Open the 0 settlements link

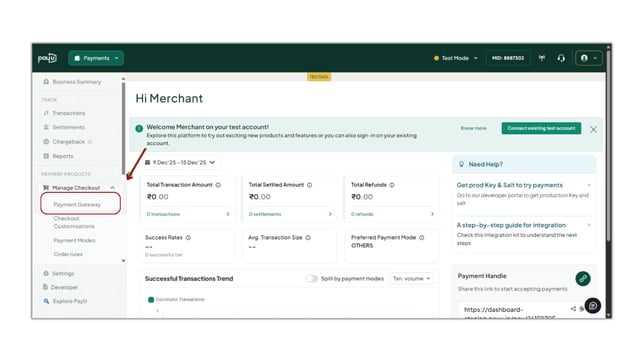(265, 214)
